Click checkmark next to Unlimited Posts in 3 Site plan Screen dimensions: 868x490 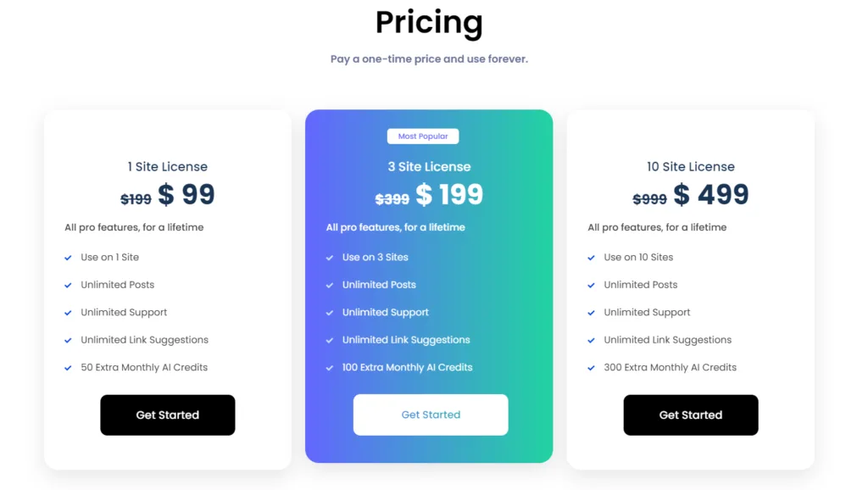coord(330,285)
